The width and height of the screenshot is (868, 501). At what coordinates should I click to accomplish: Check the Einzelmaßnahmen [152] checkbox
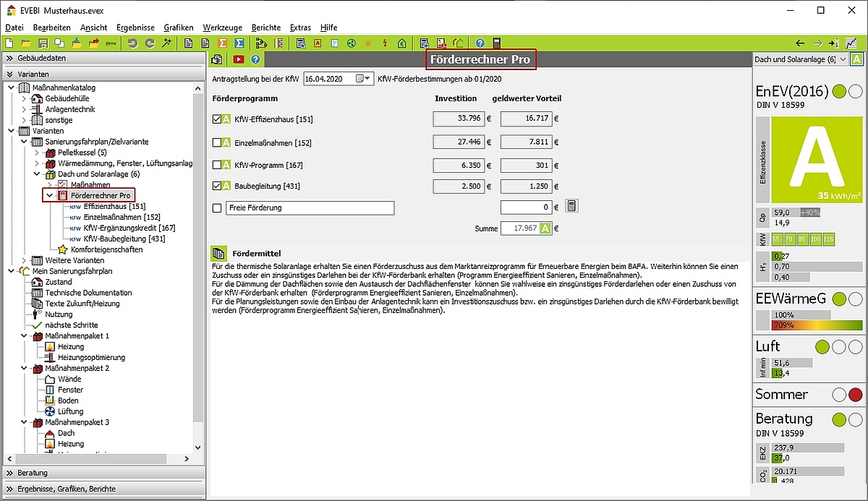pyautogui.click(x=217, y=142)
